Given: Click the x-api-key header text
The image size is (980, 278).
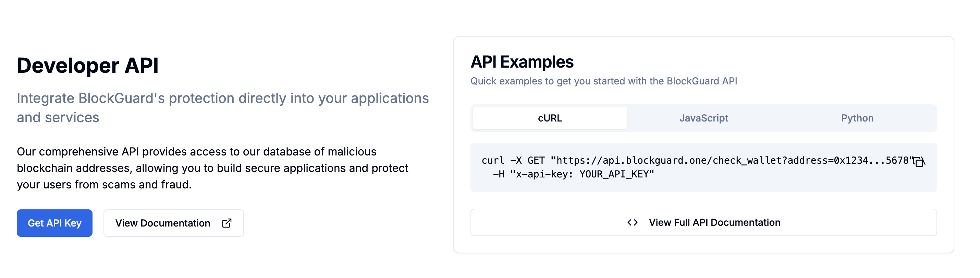Looking at the screenshot, I should pos(541,174).
